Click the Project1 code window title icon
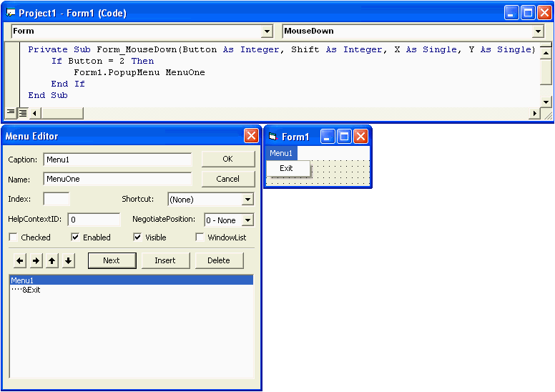Image resolution: width=555 pixels, height=392 pixels. pyautogui.click(x=10, y=13)
